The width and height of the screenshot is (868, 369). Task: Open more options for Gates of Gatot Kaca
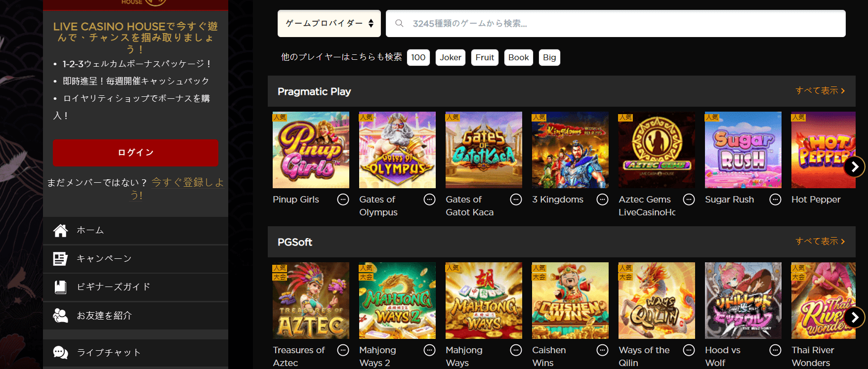tap(516, 200)
